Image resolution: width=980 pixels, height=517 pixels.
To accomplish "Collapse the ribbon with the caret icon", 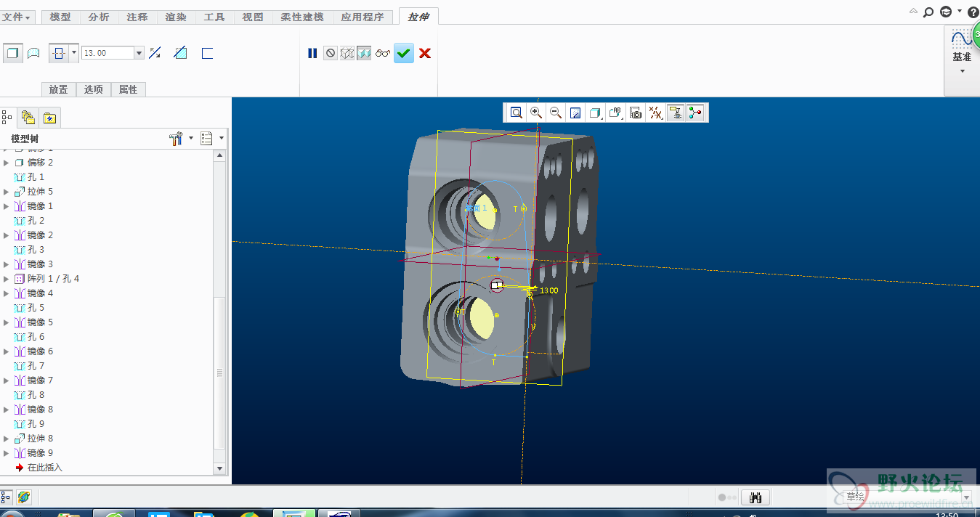I will (913, 12).
